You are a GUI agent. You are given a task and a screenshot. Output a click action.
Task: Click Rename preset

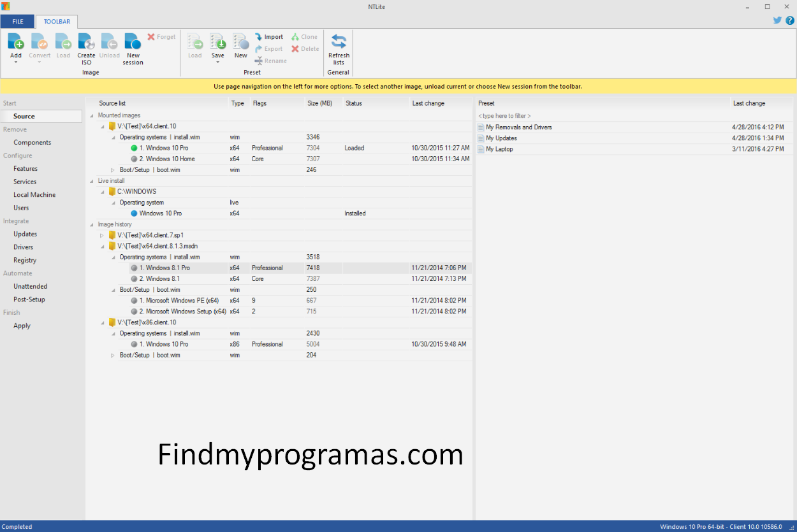click(x=270, y=61)
